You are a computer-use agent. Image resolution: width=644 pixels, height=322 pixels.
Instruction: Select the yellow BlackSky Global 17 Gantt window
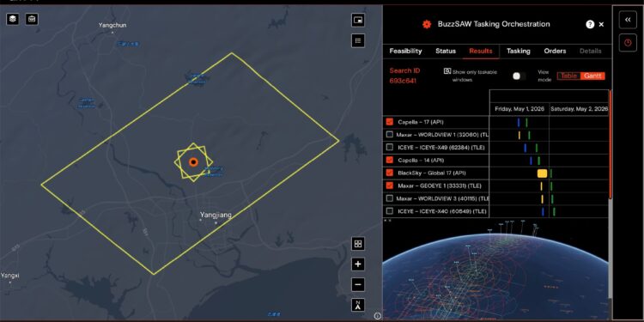click(542, 173)
